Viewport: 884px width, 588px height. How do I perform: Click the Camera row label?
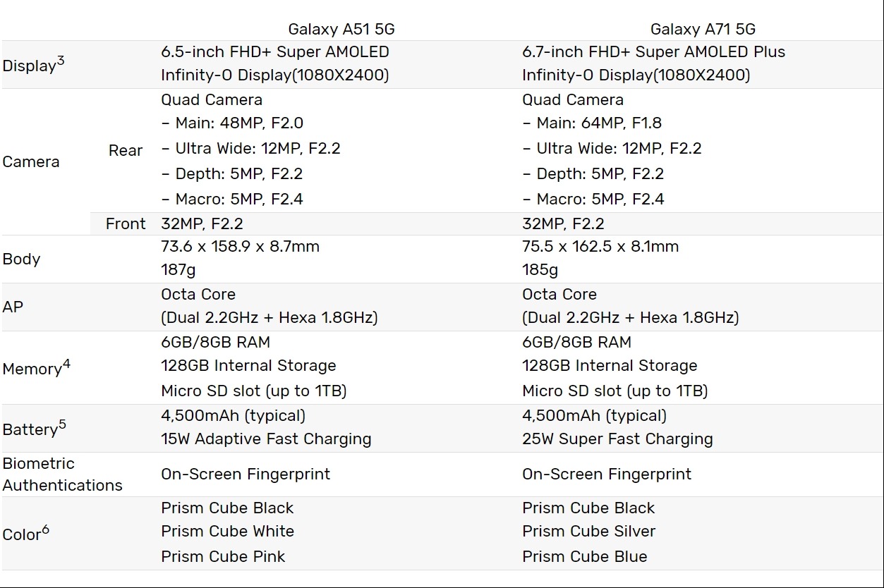(31, 161)
